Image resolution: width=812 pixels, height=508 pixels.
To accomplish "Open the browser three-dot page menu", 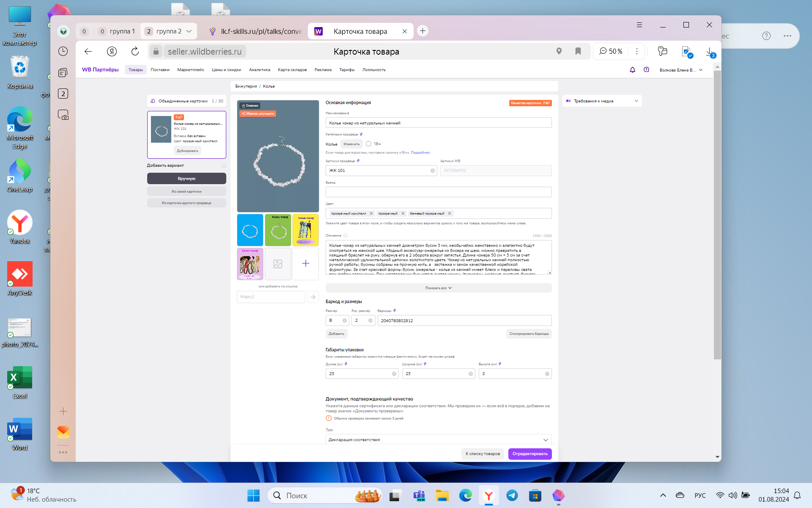I will pos(637,51).
